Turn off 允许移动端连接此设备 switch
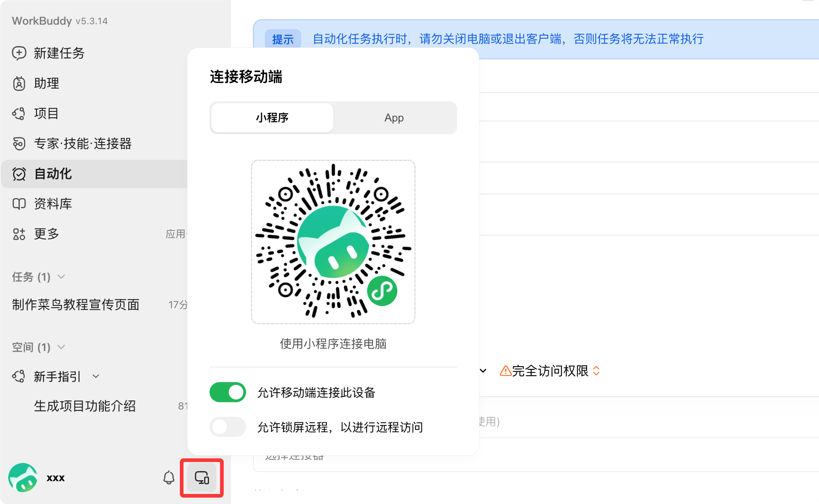The image size is (819, 504). pyautogui.click(x=228, y=392)
